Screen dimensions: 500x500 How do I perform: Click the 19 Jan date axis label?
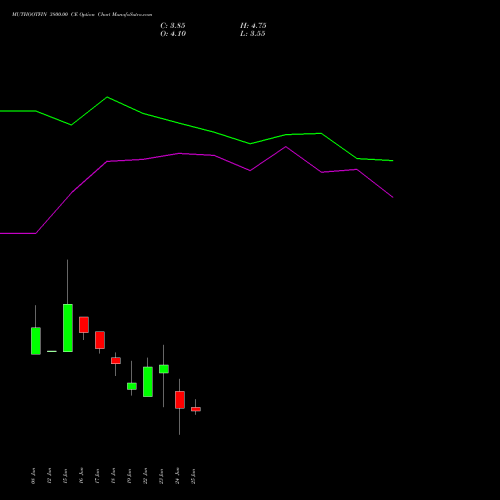(x=129, y=476)
